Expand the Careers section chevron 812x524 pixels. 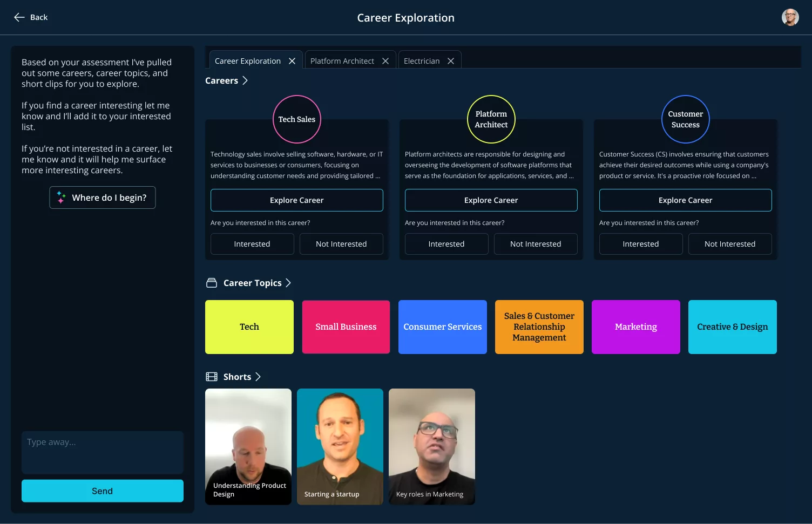click(x=245, y=80)
